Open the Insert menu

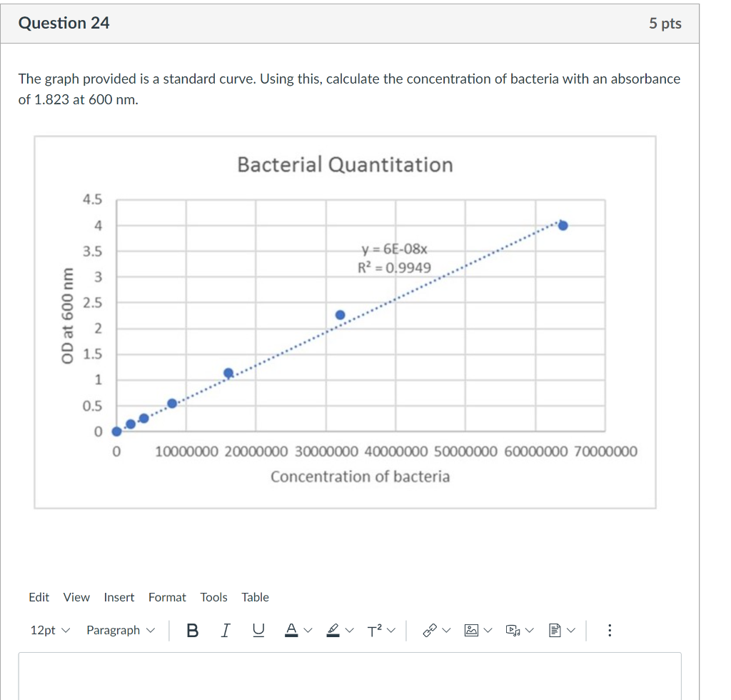(x=119, y=597)
